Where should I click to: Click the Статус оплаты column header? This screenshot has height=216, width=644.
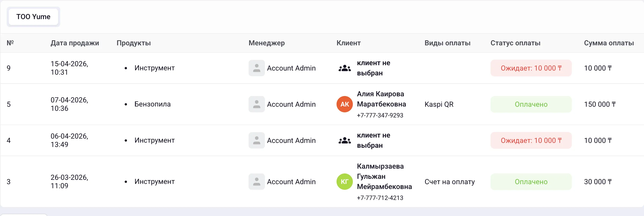click(x=515, y=43)
